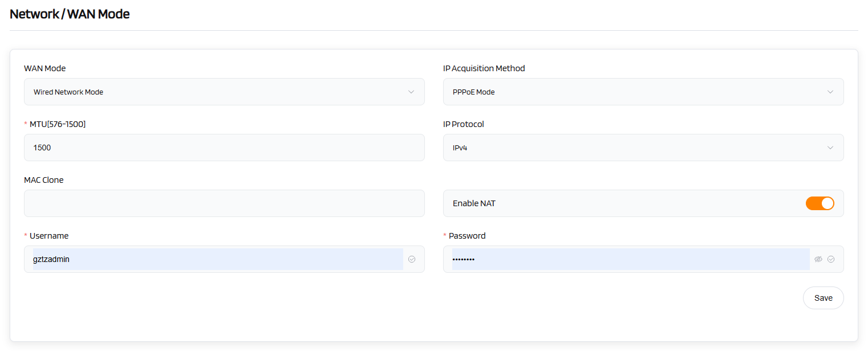Click the IP Acquisition Method label
This screenshot has height=352, width=868.
484,68
